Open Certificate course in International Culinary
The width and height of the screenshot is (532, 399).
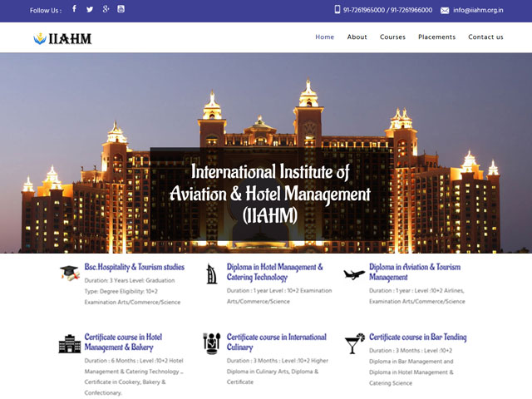point(277,342)
